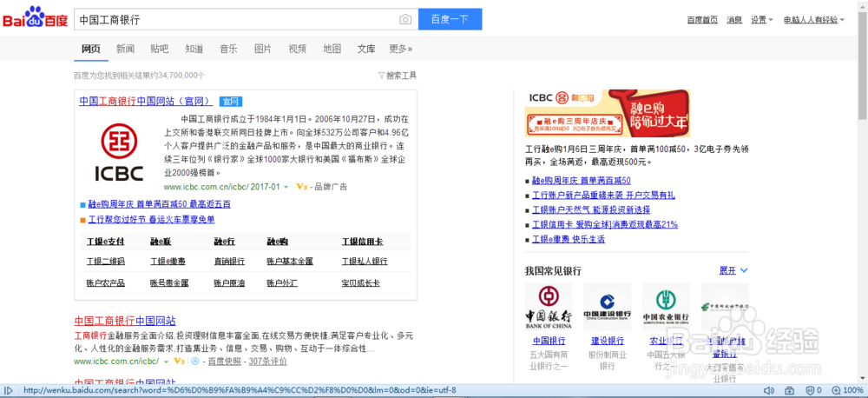Open the 融e购 banner ad image
Viewport: 868px width, 398px height.
pyautogui.click(x=608, y=113)
